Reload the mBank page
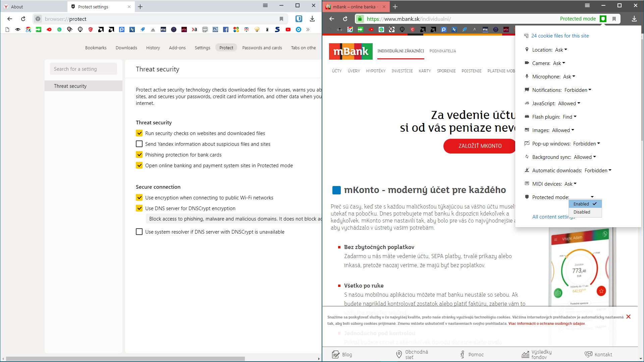The image size is (644, 362). tap(345, 19)
